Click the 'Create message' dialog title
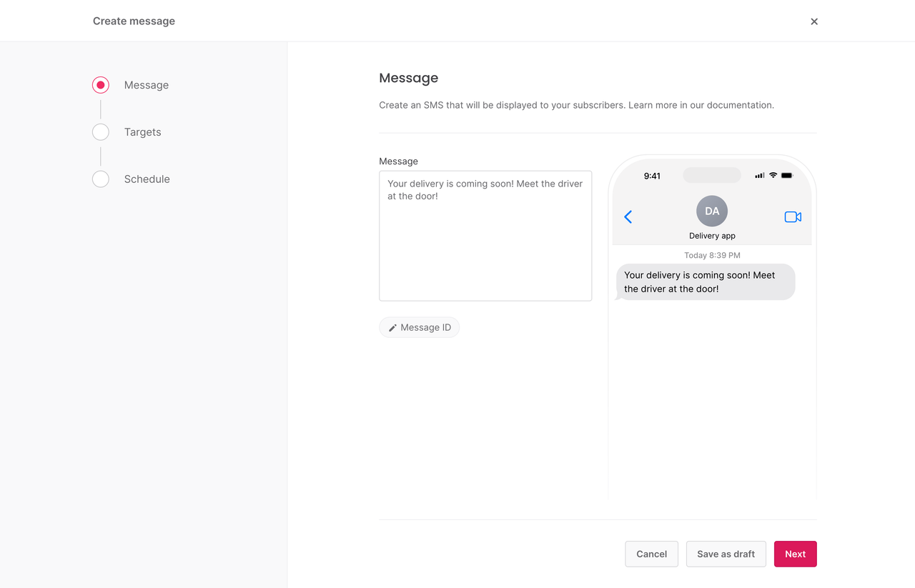The width and height of the screenshot is (915, 588). pos(134,21)
